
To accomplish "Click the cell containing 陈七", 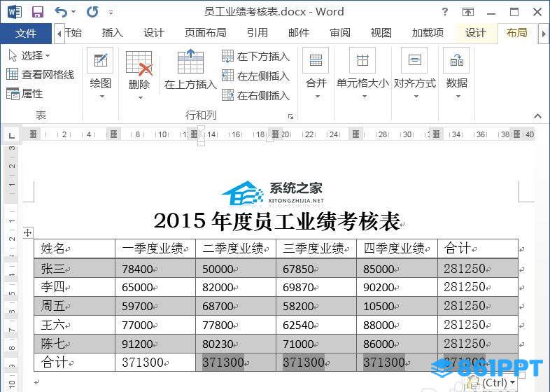I will (75, 344).
